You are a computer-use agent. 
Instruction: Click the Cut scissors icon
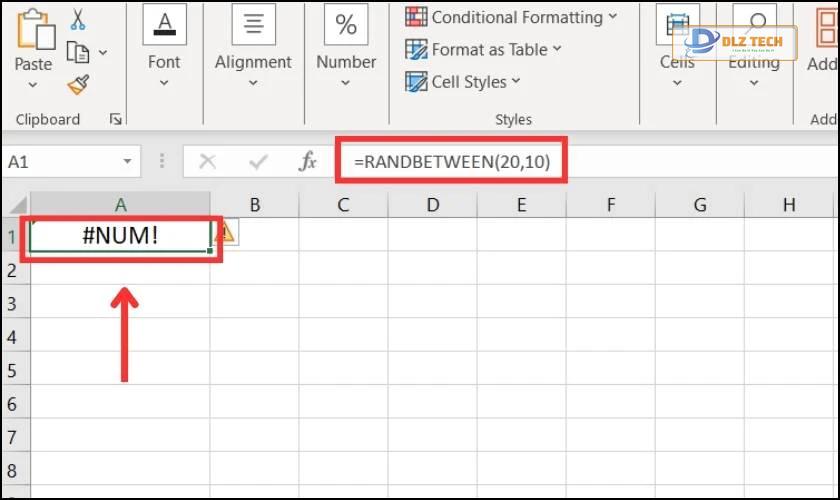(x=78, y=19)
